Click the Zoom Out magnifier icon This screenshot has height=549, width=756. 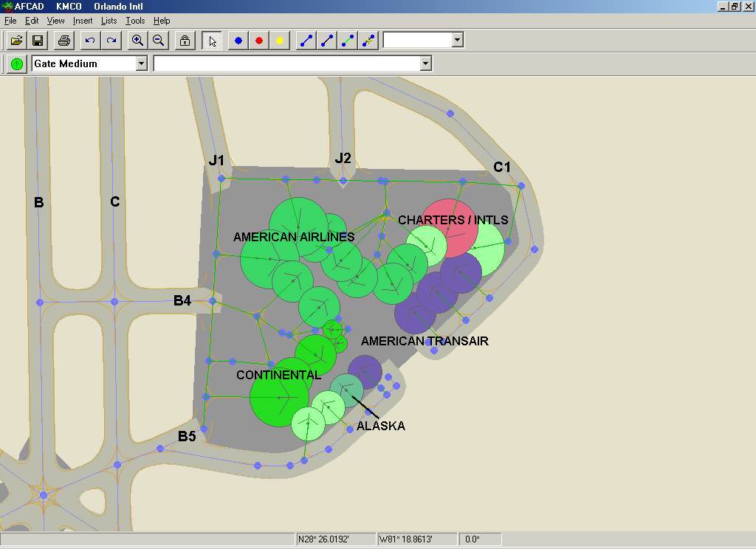pyautogui.click(x=158, y=41)
